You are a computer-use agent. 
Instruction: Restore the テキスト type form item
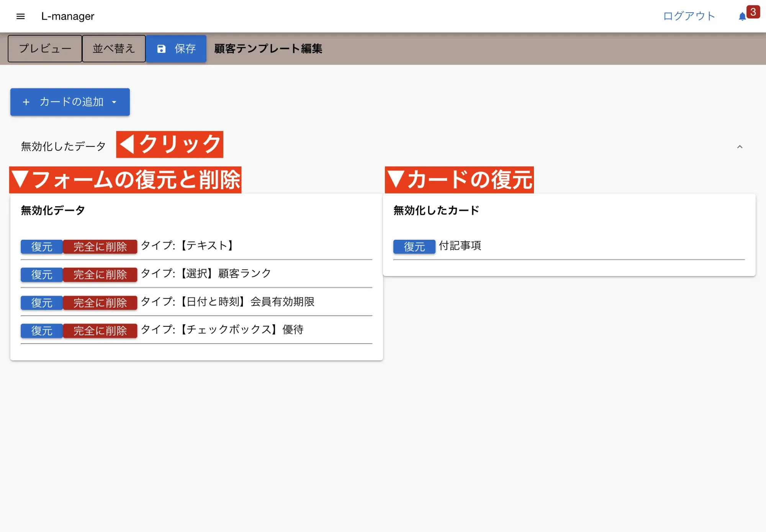point(41,247)
